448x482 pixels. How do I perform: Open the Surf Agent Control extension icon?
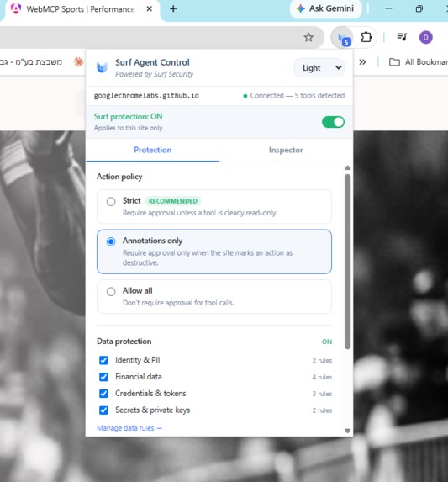click(x=343, y=38)
